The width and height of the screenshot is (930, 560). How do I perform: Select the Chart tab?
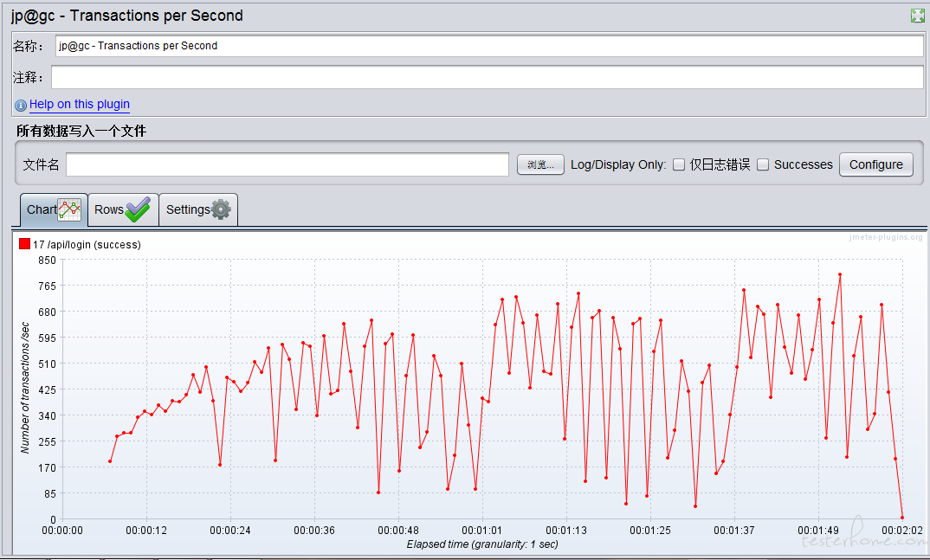pos(42,209)
